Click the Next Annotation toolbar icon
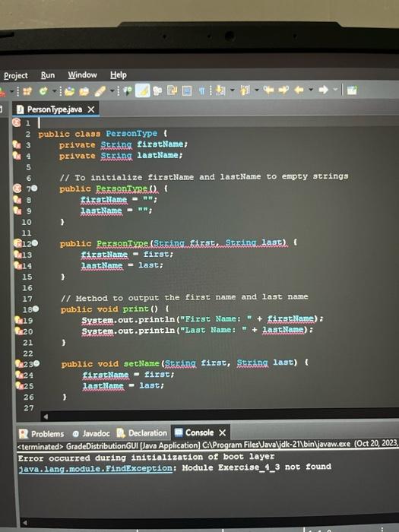This screenshot has height=532, width=399. (x=220, y=90)
